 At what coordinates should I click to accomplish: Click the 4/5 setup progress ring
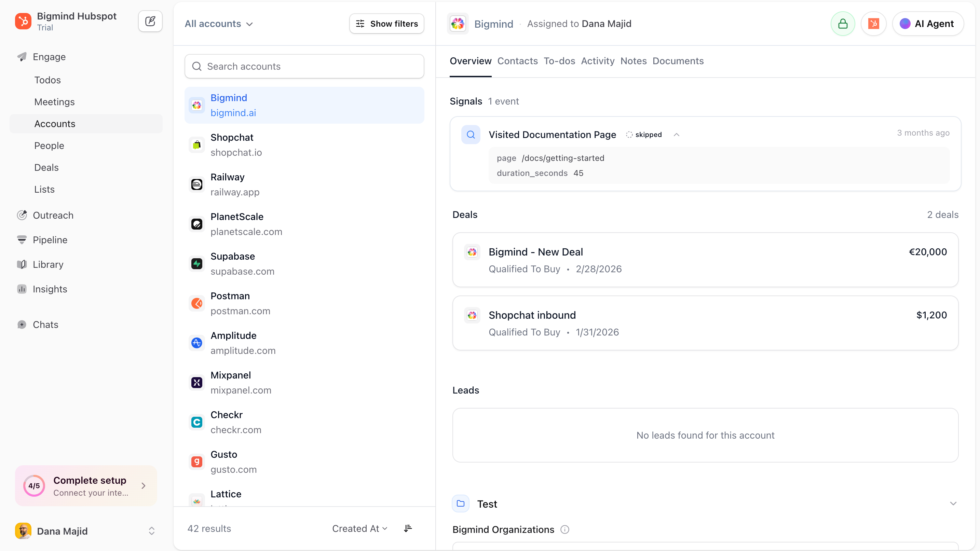pos(34,486)
